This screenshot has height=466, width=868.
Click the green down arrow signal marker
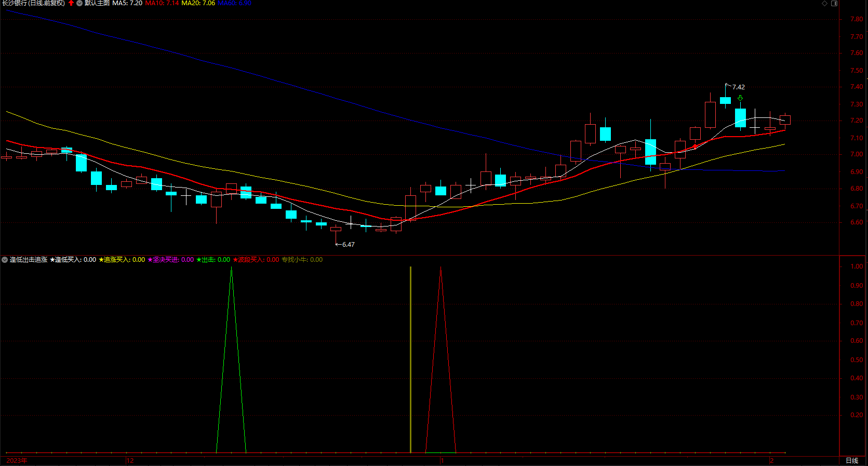coord(740,98)
